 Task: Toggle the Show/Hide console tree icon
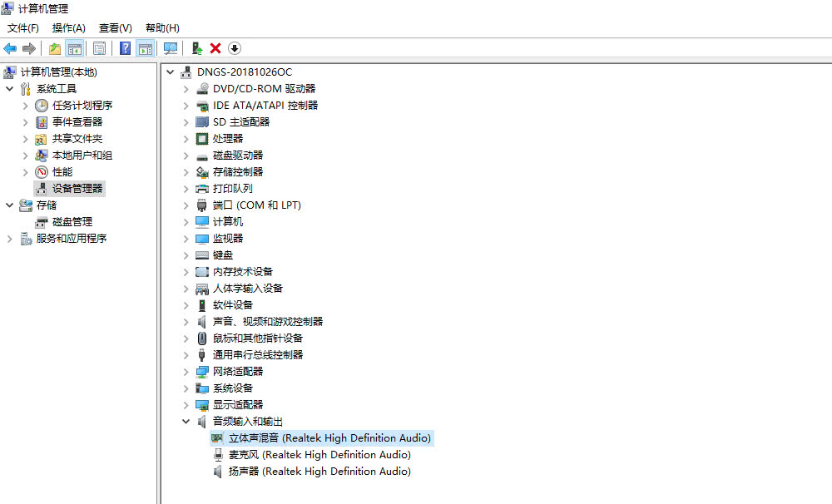tap(75, 49)
